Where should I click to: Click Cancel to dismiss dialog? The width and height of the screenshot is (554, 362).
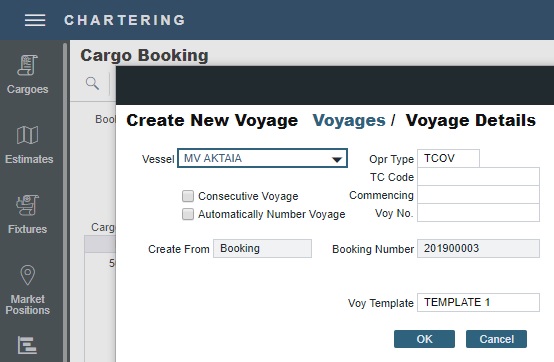pos(496,339)
